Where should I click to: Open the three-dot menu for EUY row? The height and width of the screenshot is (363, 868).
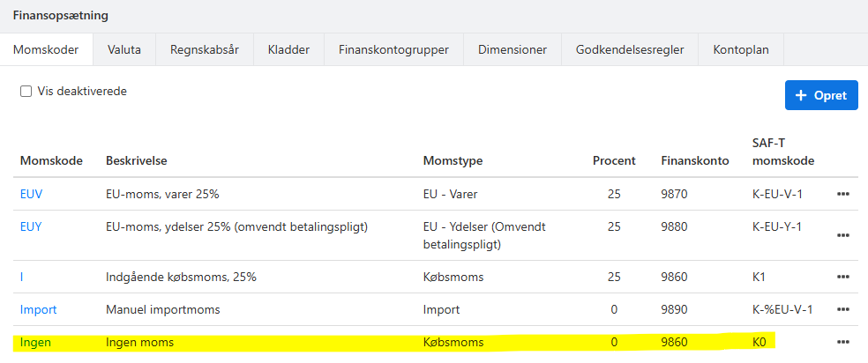[x=843, y=235]
